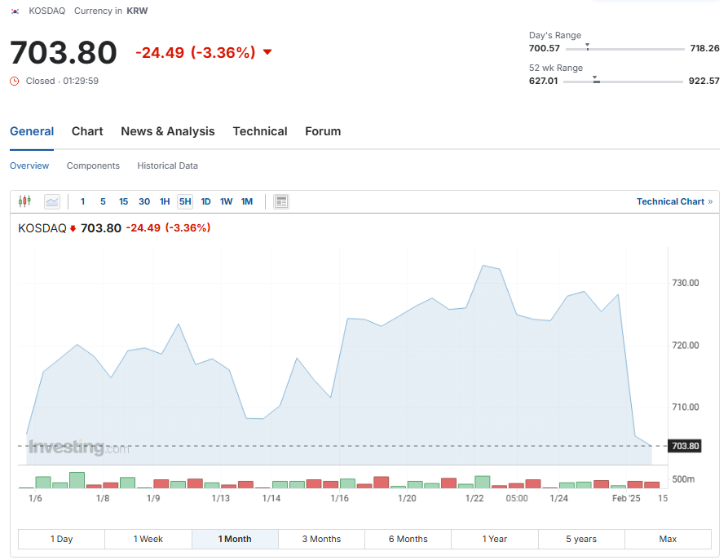The width and height of the screenshot is (728, 560).
Task: Set chart interval to 1 minute
Action: tap(82, 201)
